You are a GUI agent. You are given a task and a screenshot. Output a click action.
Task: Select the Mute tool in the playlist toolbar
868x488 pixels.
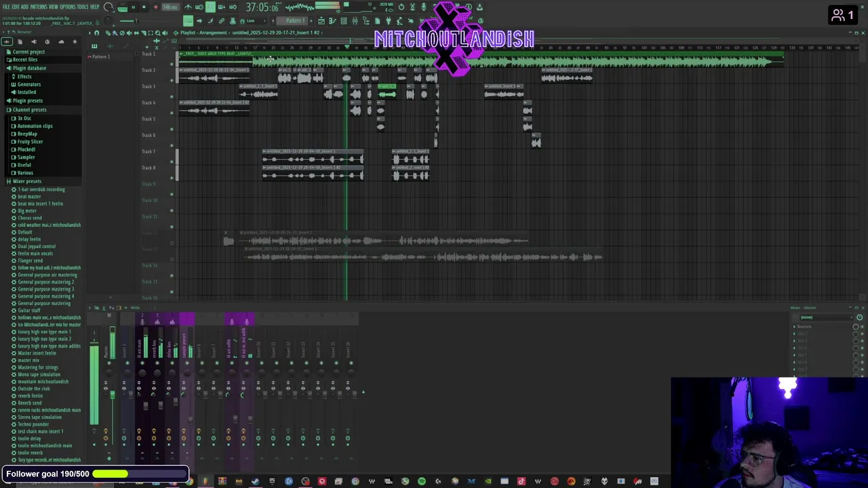pos(129,33)
